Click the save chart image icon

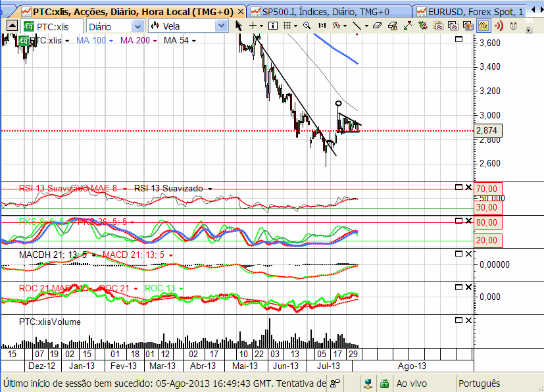(468, 26)
